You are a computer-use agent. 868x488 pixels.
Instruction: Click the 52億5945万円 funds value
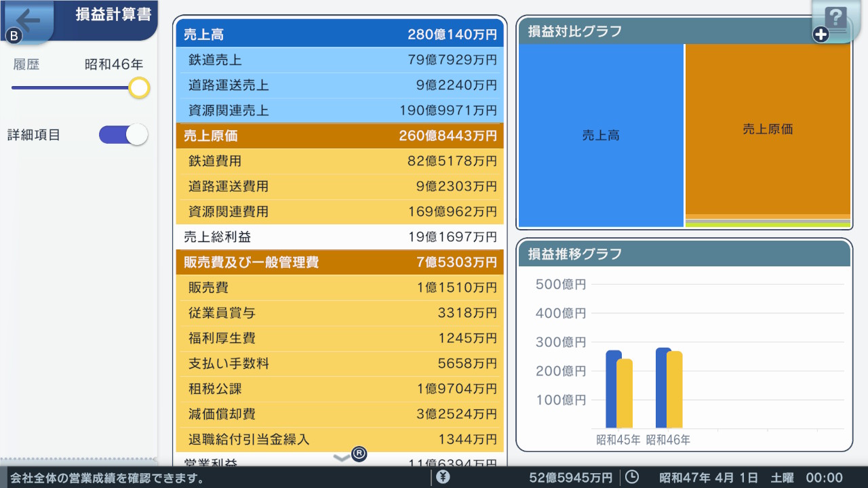point(570,478)
